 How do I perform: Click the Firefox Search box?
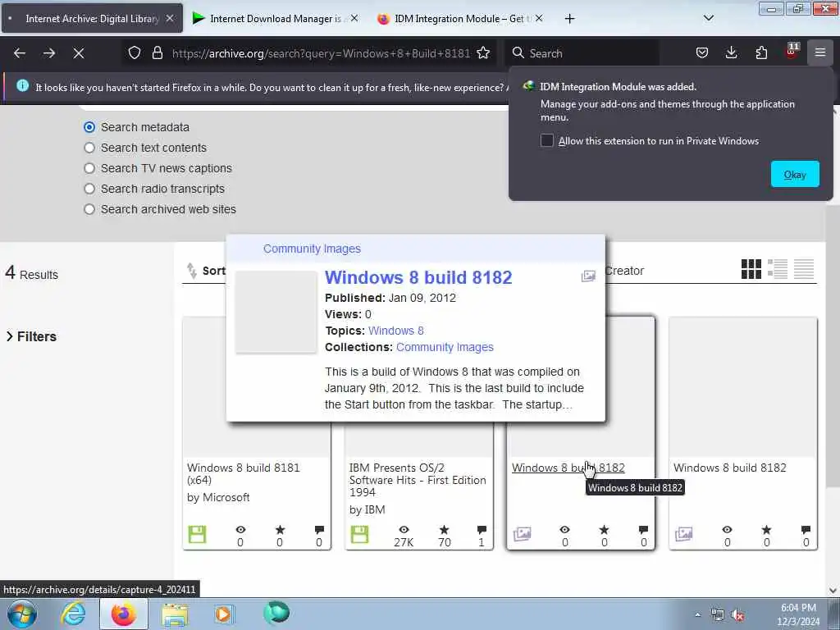point(582,53)
